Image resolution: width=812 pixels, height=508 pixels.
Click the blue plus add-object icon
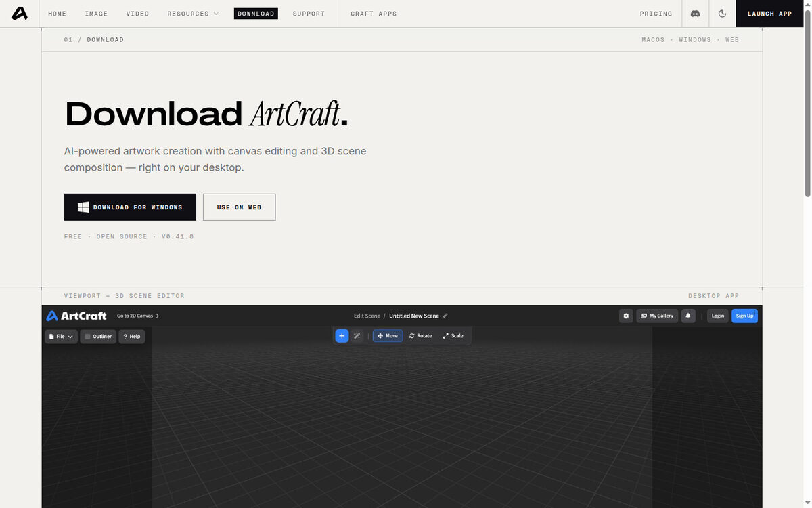pyautogui.click(x=342, y=335)
